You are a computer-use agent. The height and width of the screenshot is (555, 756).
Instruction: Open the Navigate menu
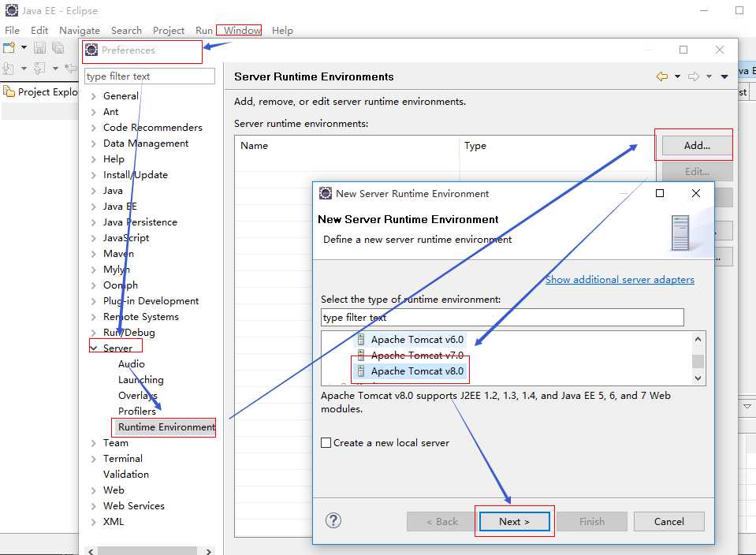pos(80,31)
